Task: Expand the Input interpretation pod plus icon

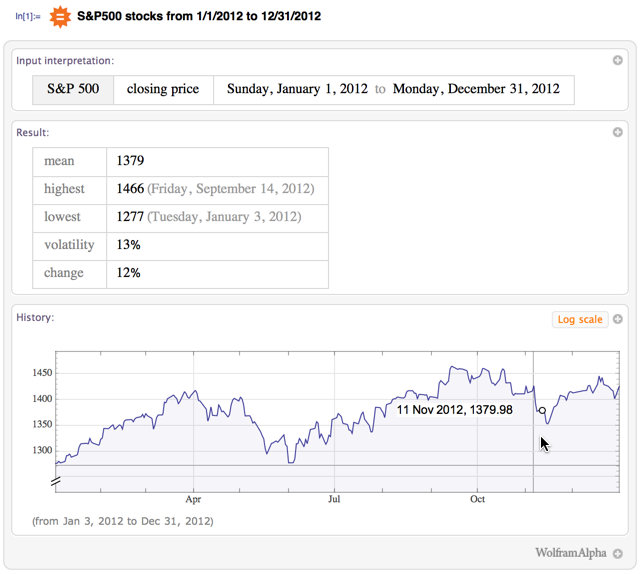Action: click(x=617, y=61)
